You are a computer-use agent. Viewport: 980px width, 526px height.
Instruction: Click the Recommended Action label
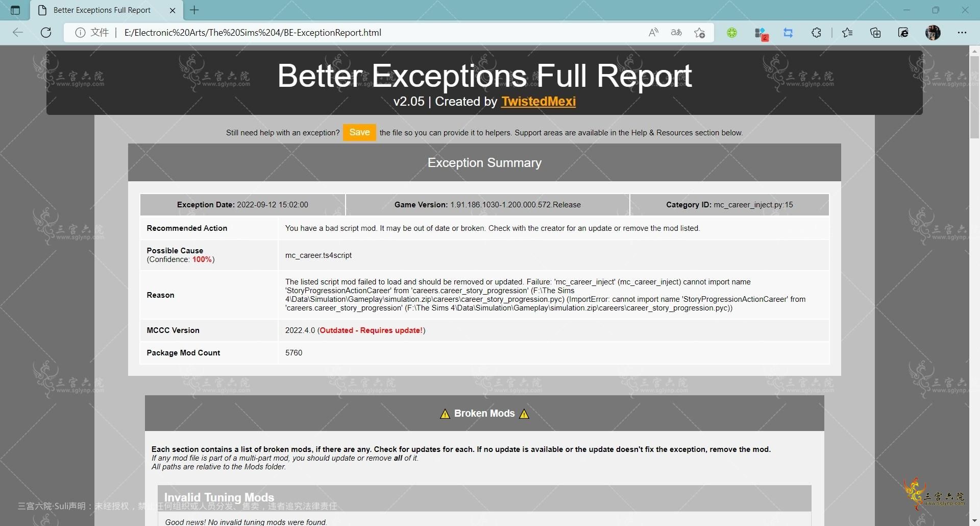(x=187, y=228)
